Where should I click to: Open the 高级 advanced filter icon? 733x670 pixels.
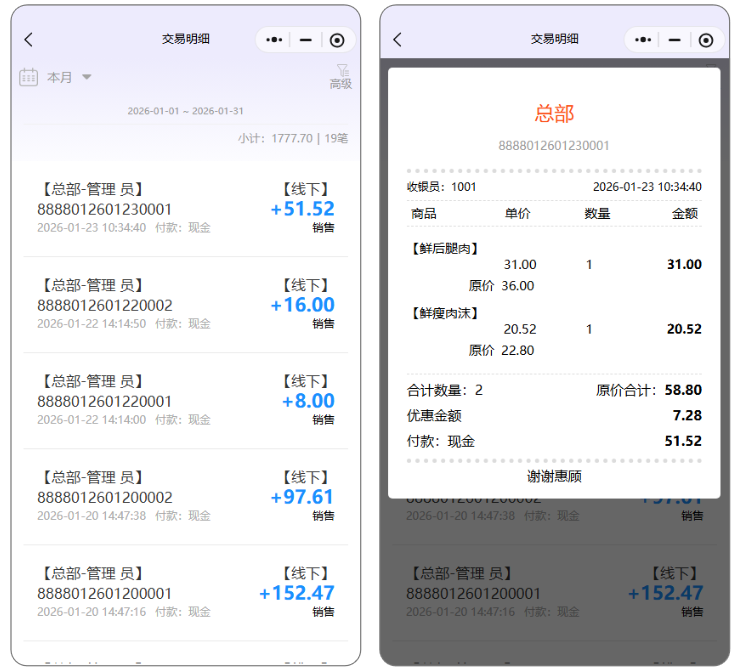(x=341, y=77)
